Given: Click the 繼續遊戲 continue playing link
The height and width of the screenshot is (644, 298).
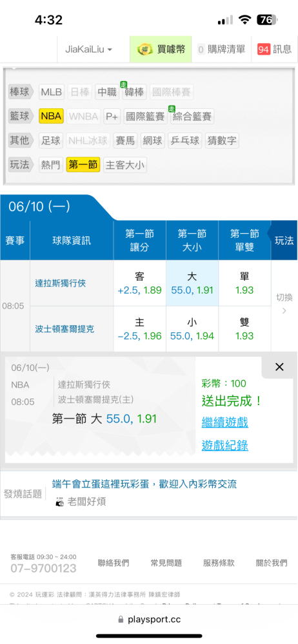Looking at the screenshot, I should click(225, 422).
